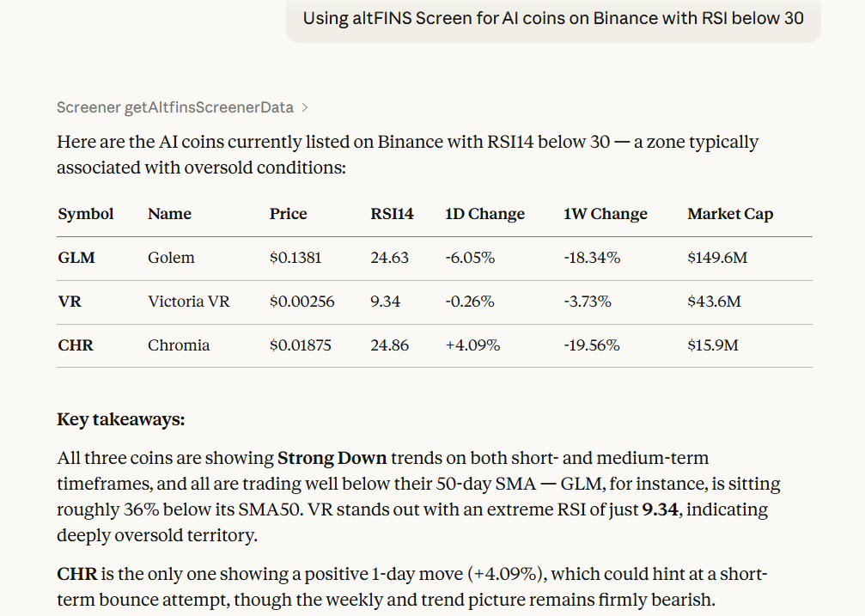Click CHR's +4.09% 1D change cell
Viewport: 865px width, 616px height.
[472, 345]
